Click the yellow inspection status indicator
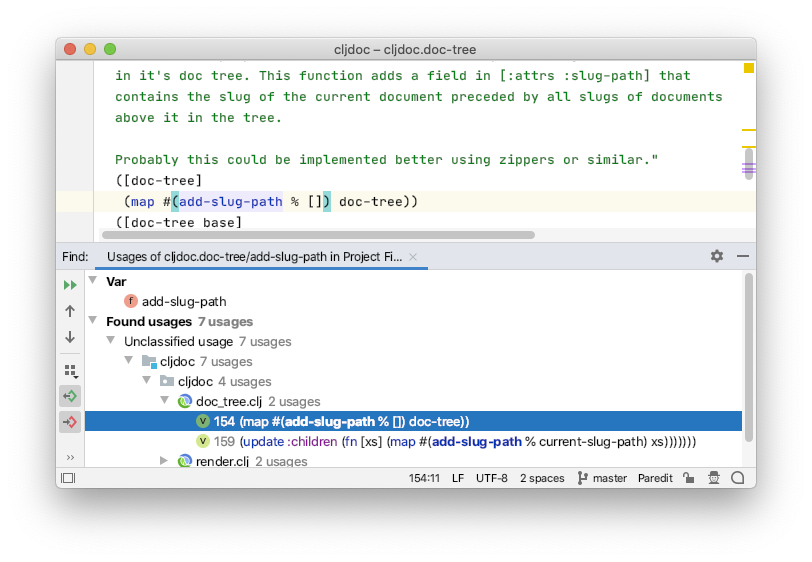The image size is (812, 562). pyautogui.click(x=749, y=68)
